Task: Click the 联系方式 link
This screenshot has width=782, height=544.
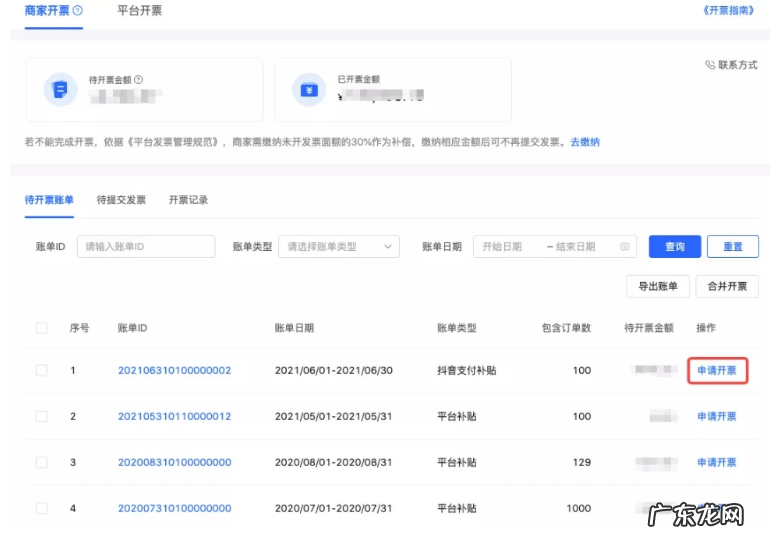Action: click(738, 65)
